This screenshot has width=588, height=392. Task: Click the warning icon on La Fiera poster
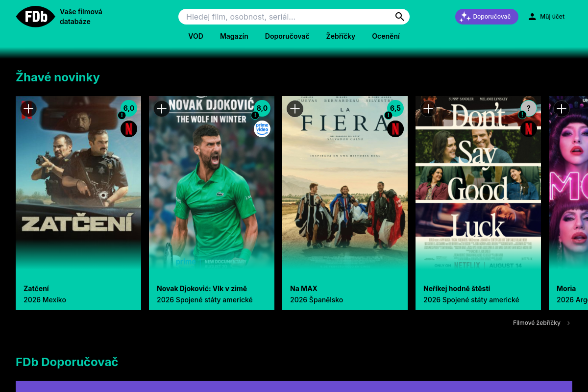[388, 115]
